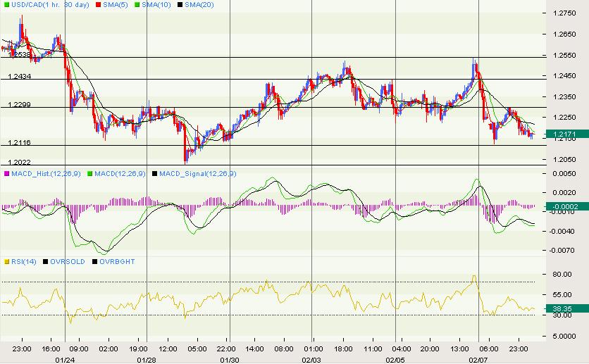
Task: Select the OVRSOLD legend label
Action: tap(68, 261)
